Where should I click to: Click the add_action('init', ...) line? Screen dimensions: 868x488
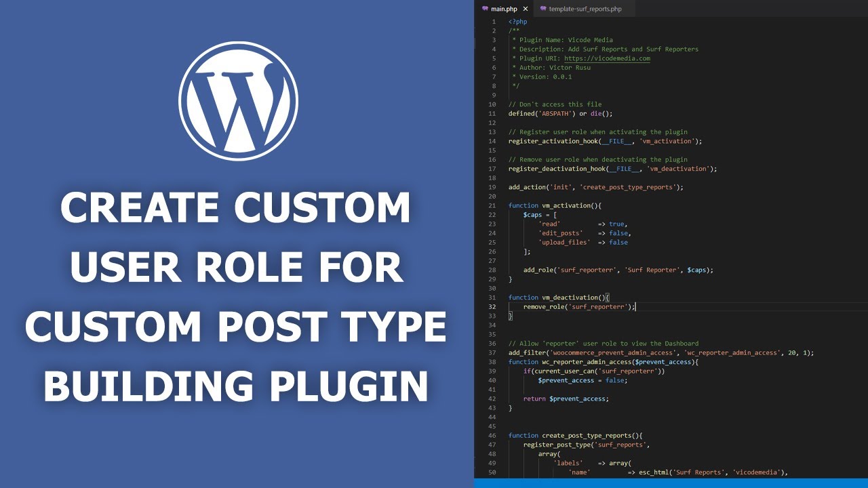(596, 187)
